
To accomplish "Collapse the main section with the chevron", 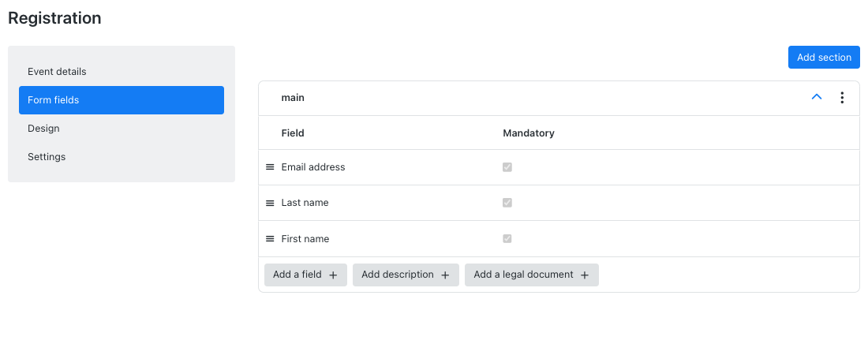I will 817,97.
